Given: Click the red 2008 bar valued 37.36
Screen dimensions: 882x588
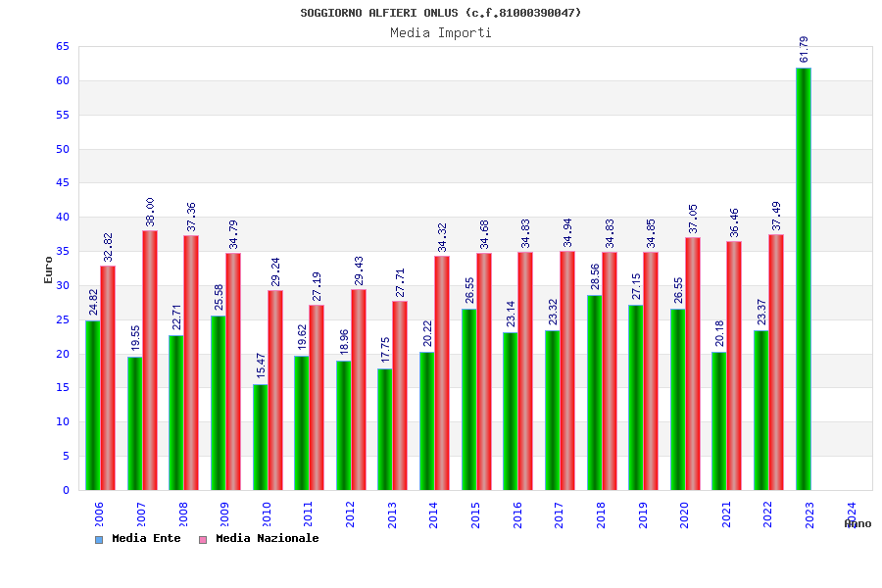Looking at the screenshot, I should tap(191, 363).
